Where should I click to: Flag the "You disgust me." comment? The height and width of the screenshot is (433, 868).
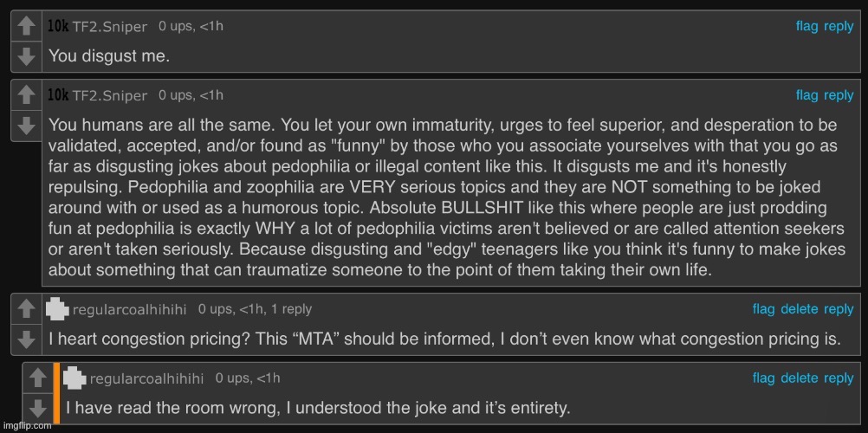pos(806,26)
